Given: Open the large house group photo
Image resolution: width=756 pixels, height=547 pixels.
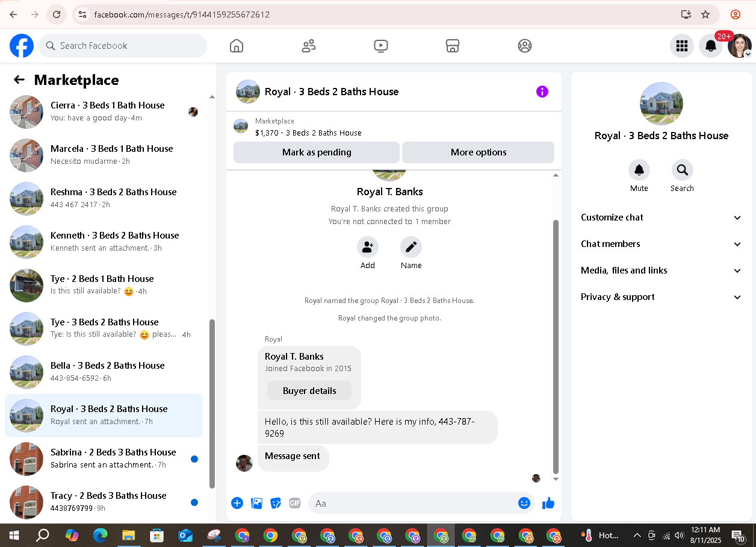Looking at the screenshot, I should (661, 104).
